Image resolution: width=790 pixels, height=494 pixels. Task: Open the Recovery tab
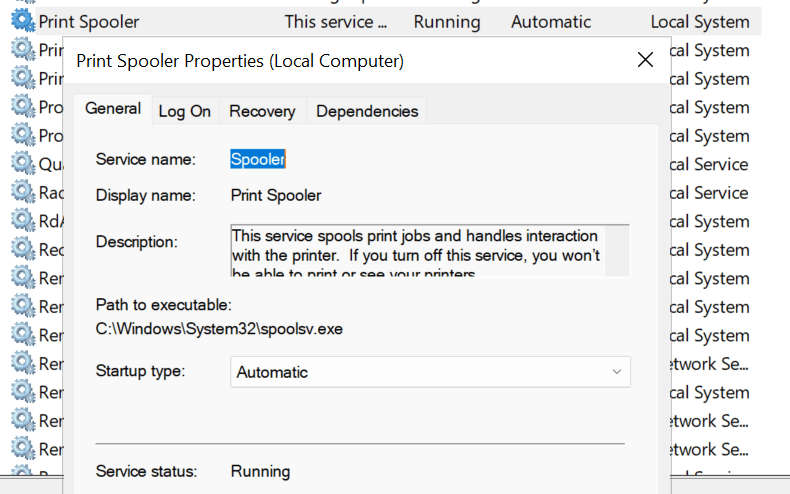click(262, 111)
